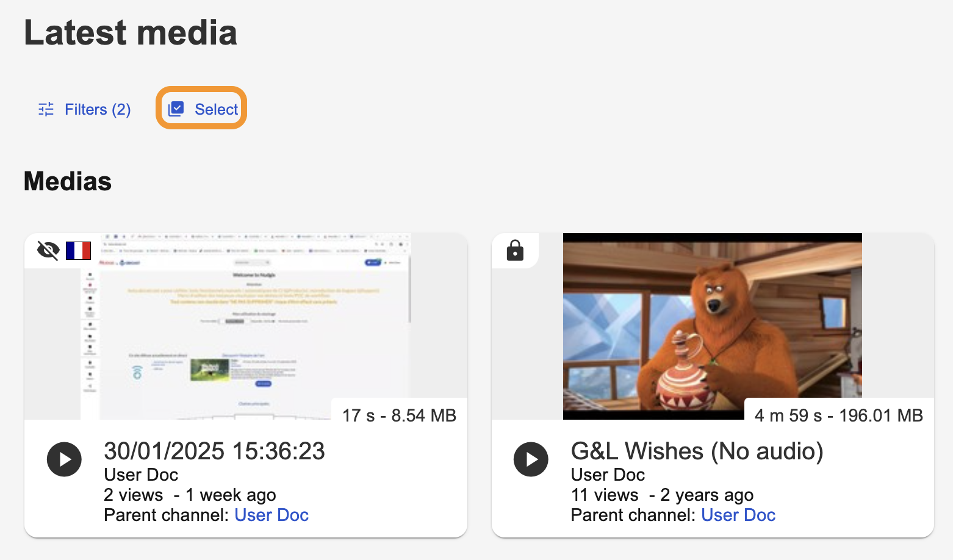
Task: Click the 17 s - 8.54 MB label
Action: [x=399, y=415]
